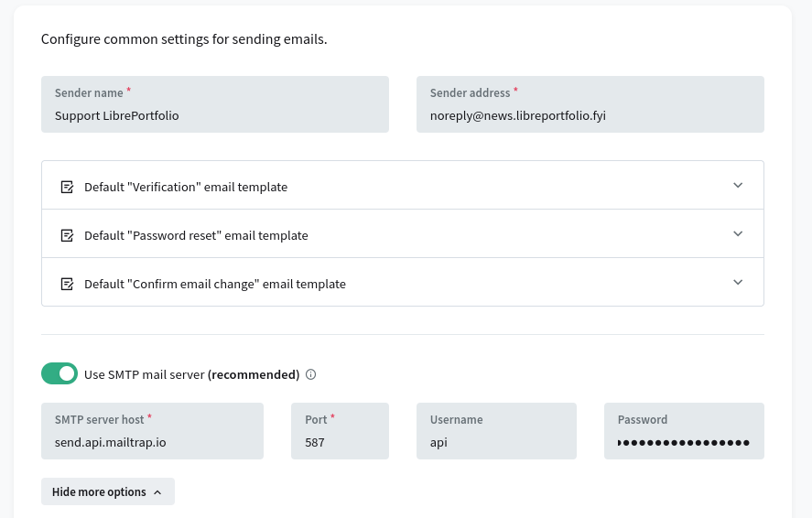Click the Verification template edit icon
Viewport: 812px width, 518px height.
67,187
